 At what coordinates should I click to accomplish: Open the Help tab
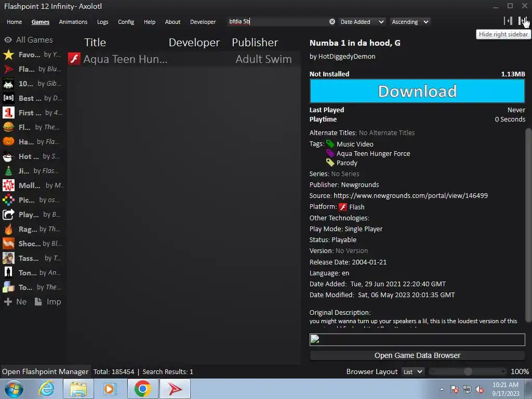150,22
